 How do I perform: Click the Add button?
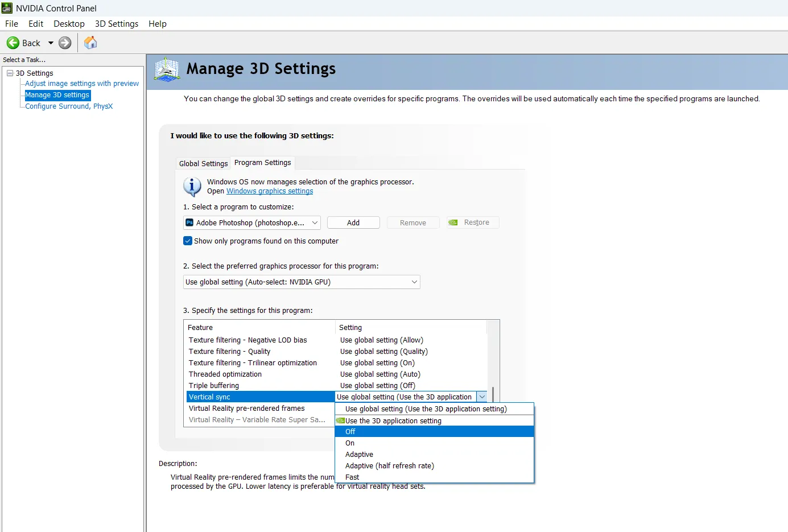pos(353,222)
